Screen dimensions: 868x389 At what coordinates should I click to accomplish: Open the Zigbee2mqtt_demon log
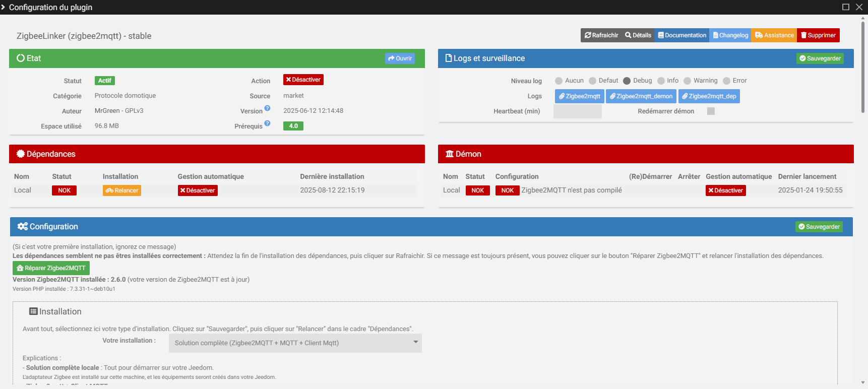point(641,96)
